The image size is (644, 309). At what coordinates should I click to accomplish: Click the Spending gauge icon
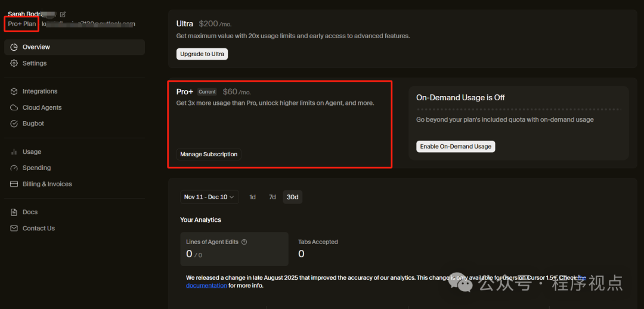(x=14, y=168)
